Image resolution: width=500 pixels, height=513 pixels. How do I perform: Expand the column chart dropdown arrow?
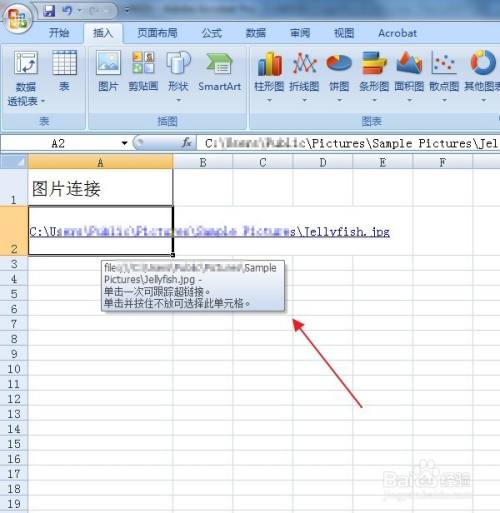[269, 100]
